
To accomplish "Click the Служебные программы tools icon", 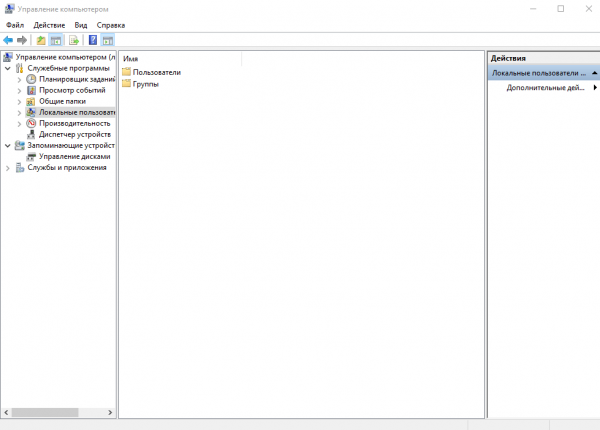I will pyautogui.click(x=20, y=68).
